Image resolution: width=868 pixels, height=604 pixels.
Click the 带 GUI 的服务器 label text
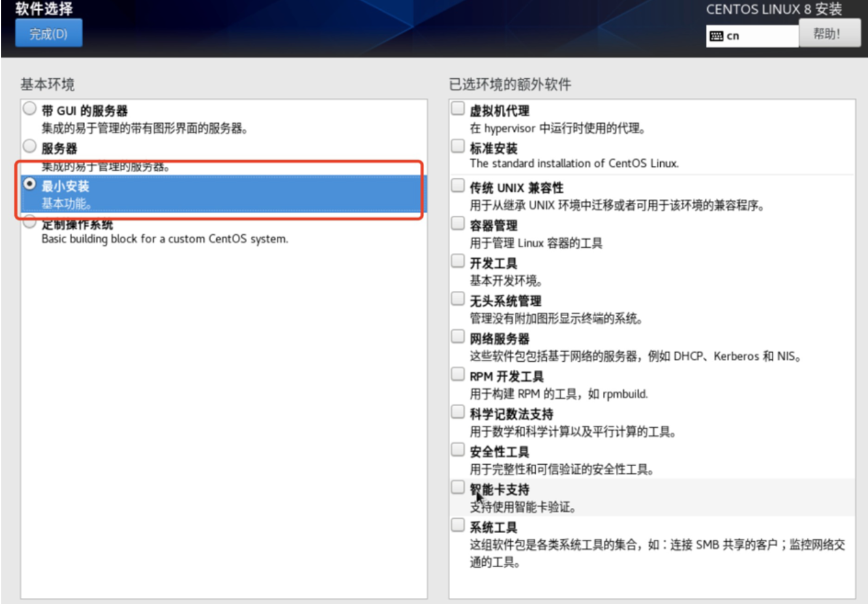[84, 111]
